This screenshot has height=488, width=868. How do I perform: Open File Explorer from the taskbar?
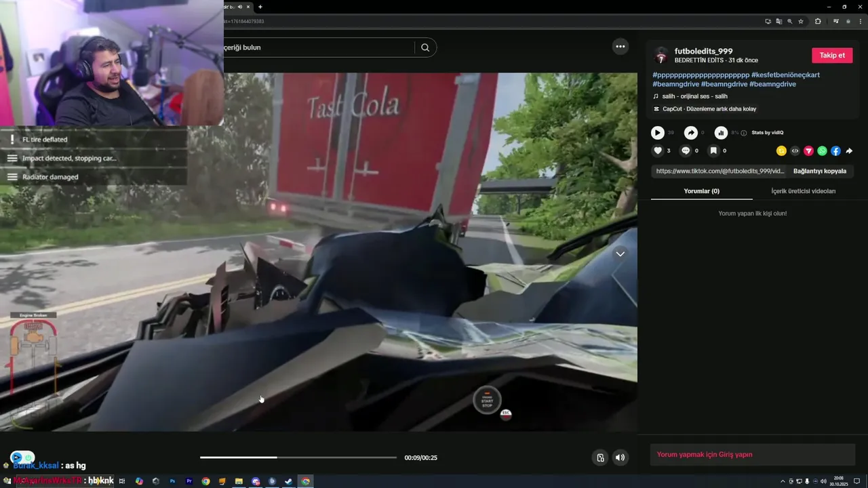coord(239,481)
